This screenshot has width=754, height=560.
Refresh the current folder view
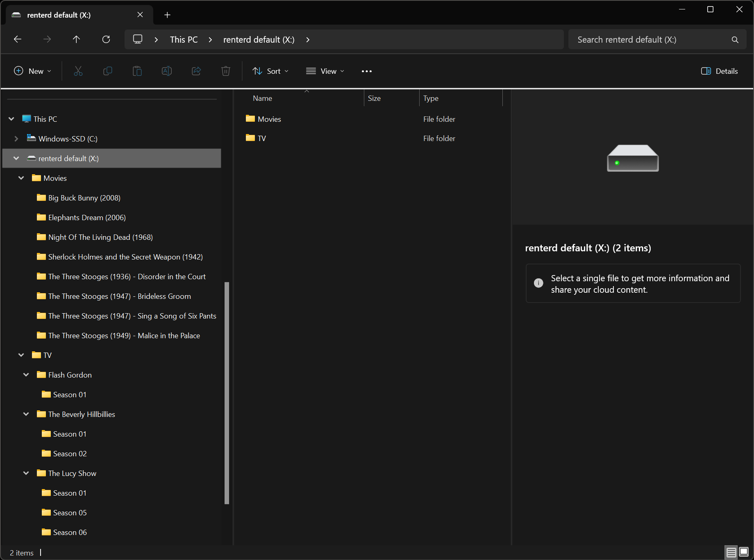pyautogui.click(x=106, y=39)
